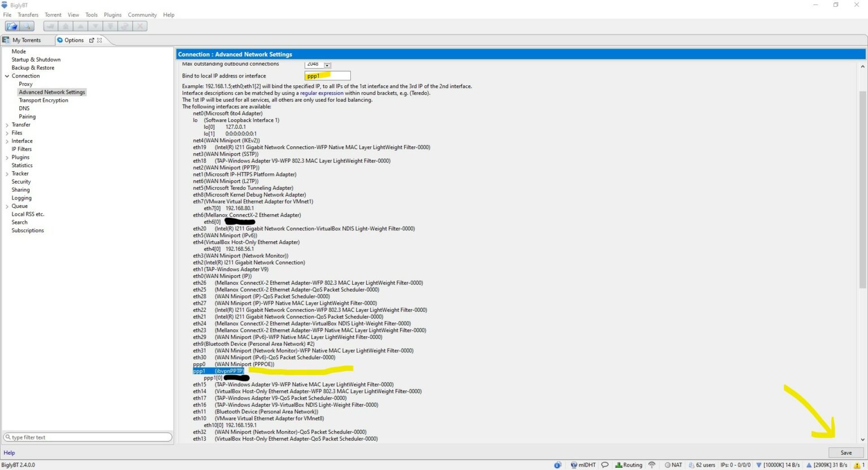
Task: Click the BiglyBT application logo icon
Action: pos(5,5)
